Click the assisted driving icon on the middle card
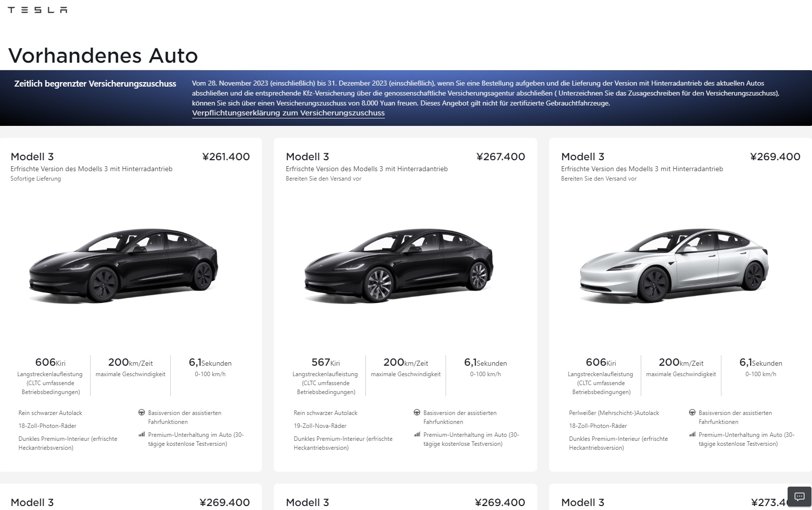The height and width of the screenshot is (510, 812). pos(417,412)
